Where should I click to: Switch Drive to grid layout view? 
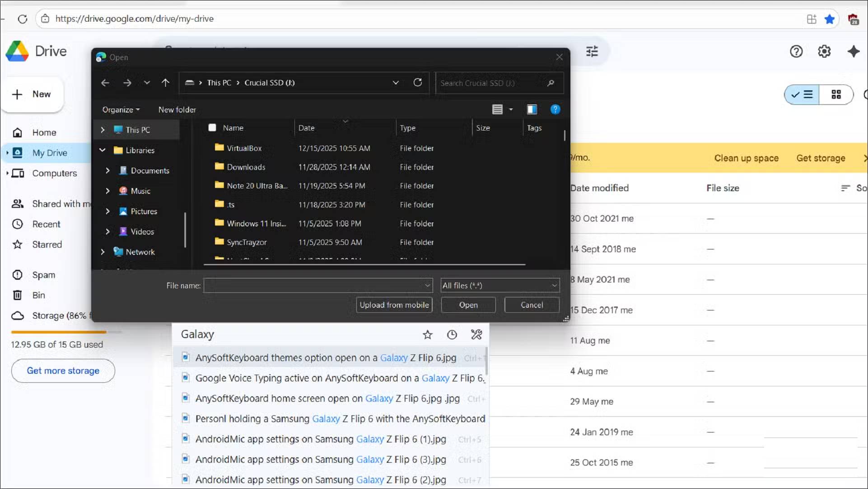(x=836, y=94)
